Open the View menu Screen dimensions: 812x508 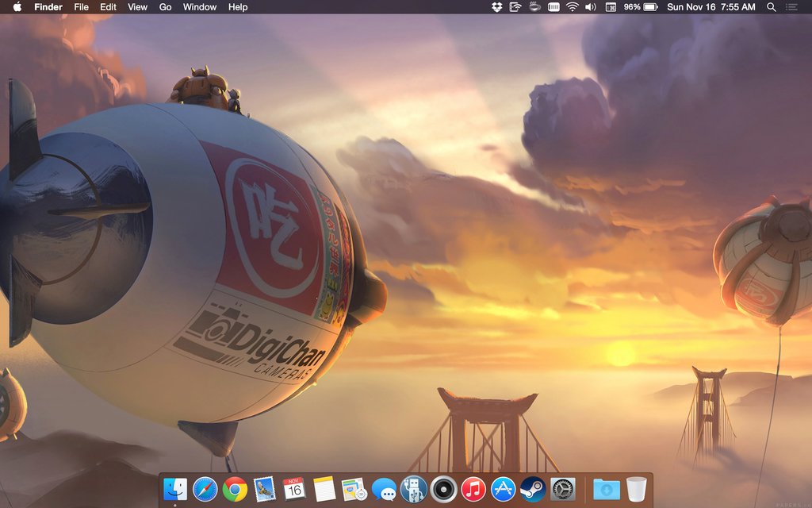click(x=138, y=6)
